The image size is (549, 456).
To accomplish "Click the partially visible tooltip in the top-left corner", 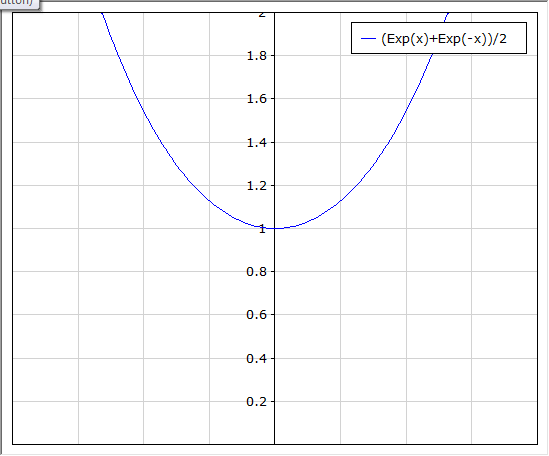I will (19, 4).
